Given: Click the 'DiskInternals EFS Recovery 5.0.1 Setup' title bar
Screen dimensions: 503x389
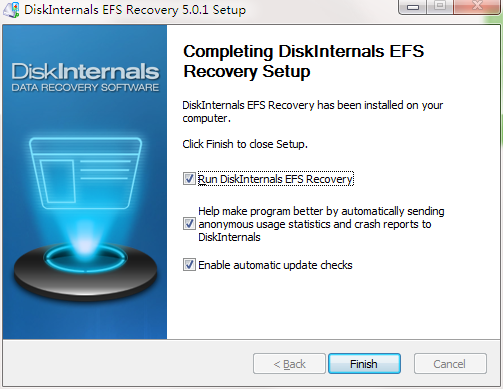Looking at the screenshot, I should coord(135,10).
